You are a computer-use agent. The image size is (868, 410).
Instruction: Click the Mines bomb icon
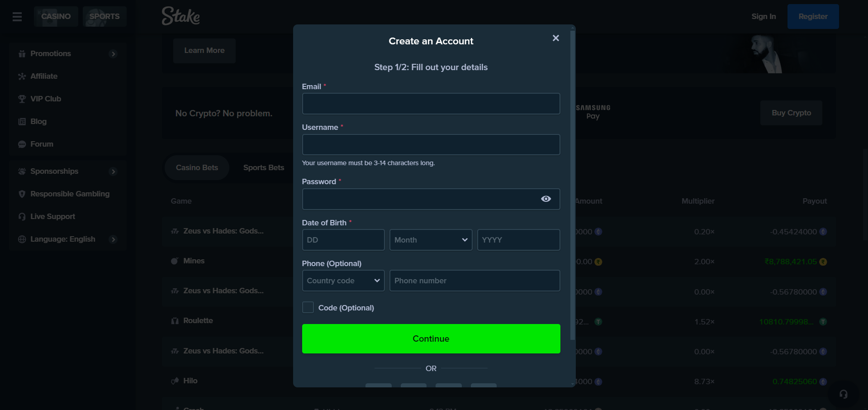pyautogui.click(x=175, y=261)
